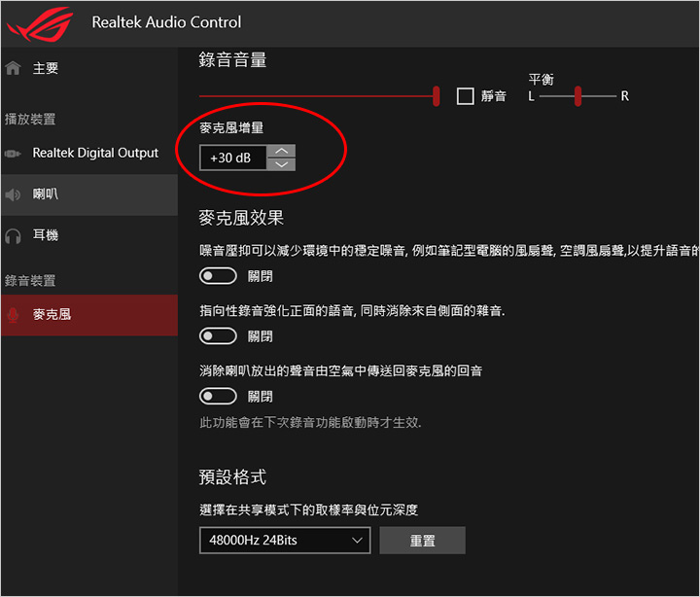Click the red microphone icon
The height and width of the screenshot is (597, 700).
pyautogui.click(x=13, y=315)
